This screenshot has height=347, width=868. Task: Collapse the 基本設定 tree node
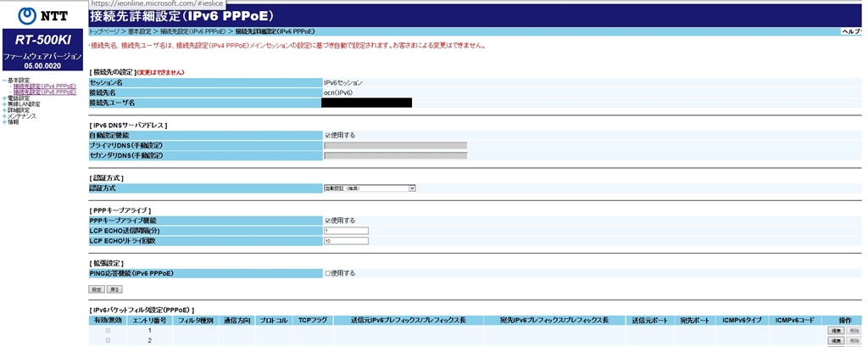click(4, 81)
